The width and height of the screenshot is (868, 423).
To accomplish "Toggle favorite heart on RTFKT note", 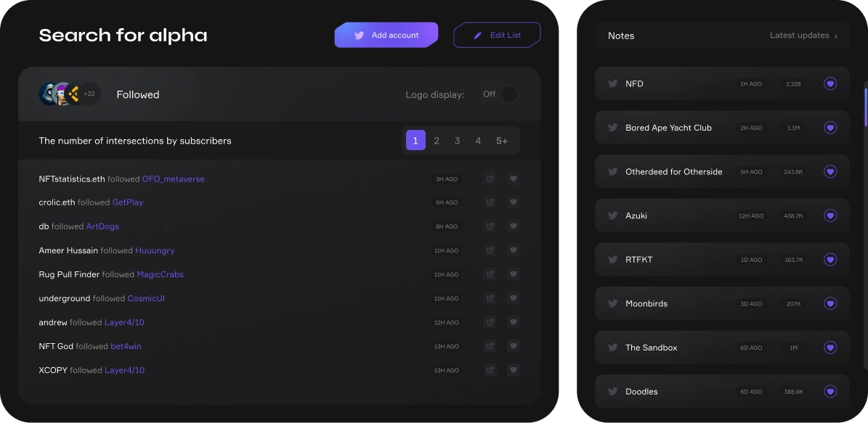I will tap(830, 259).
